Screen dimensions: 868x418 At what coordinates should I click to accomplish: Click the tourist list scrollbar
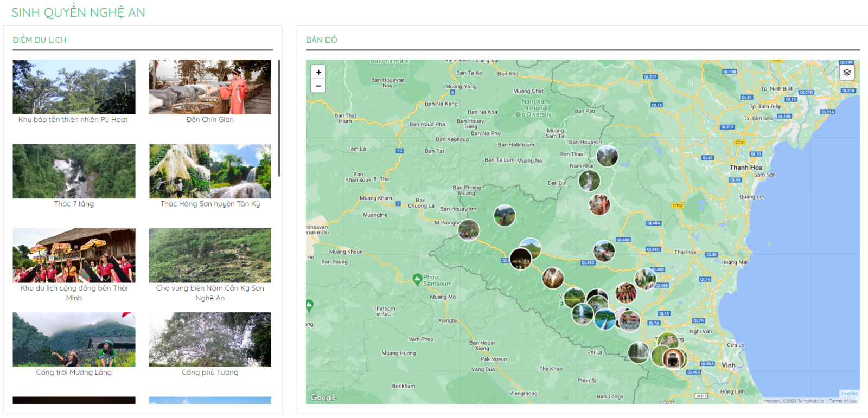tap(279, 118)
